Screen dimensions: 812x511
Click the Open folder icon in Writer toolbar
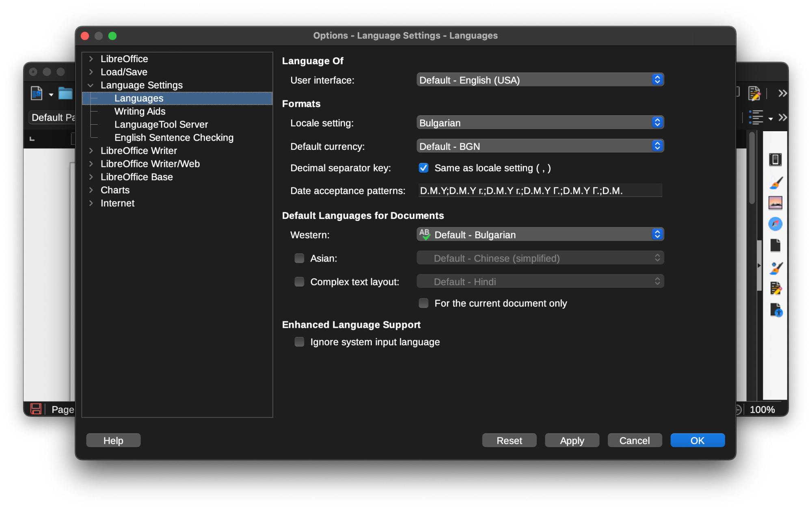(x=65, y=94)
